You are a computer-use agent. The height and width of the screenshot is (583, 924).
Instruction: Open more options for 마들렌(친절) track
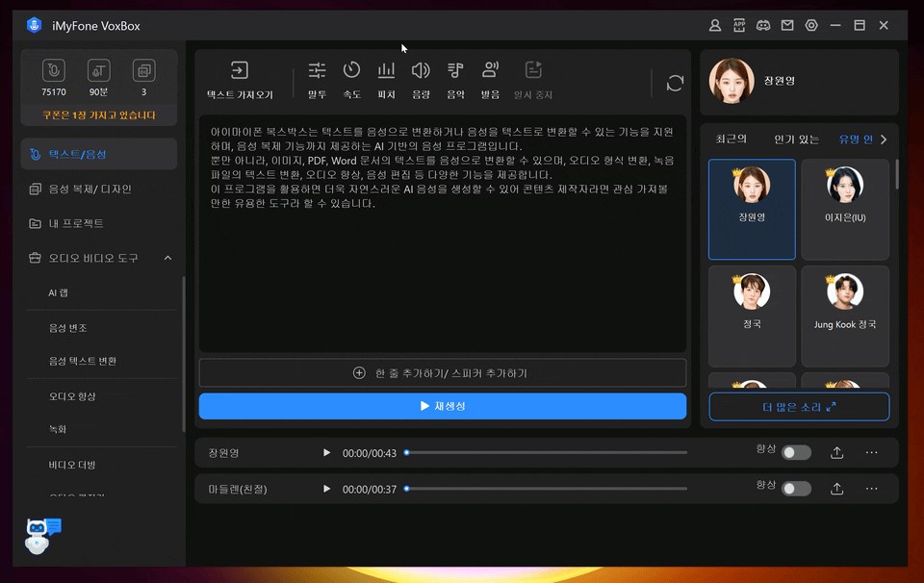[872, 489]
